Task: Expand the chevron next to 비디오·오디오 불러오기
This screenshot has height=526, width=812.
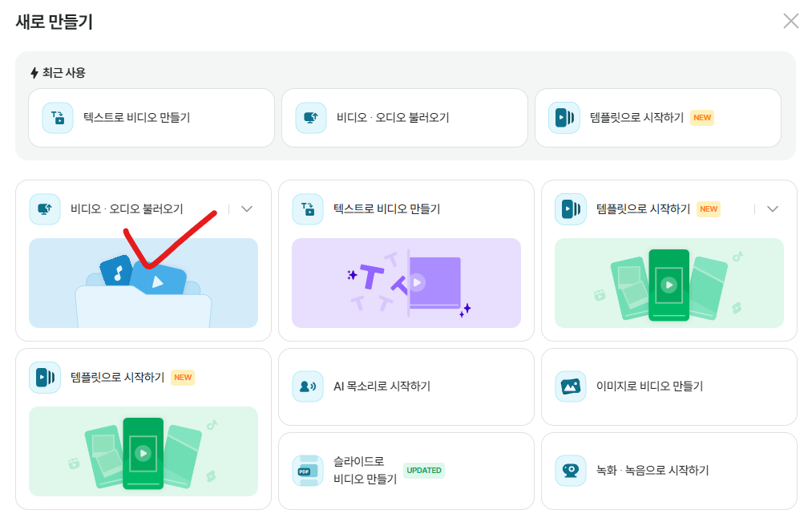Action: coord(246,208)
